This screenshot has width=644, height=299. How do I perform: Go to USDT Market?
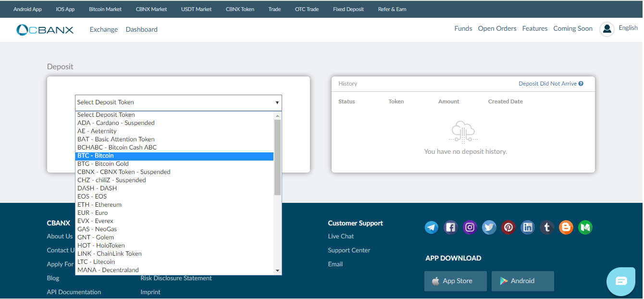click(197, 9)
